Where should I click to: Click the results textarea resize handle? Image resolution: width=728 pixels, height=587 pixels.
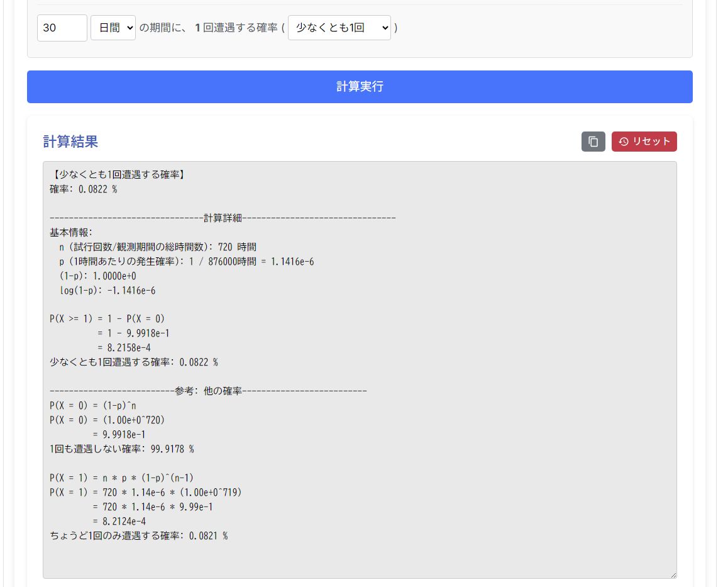click(673, 575)
